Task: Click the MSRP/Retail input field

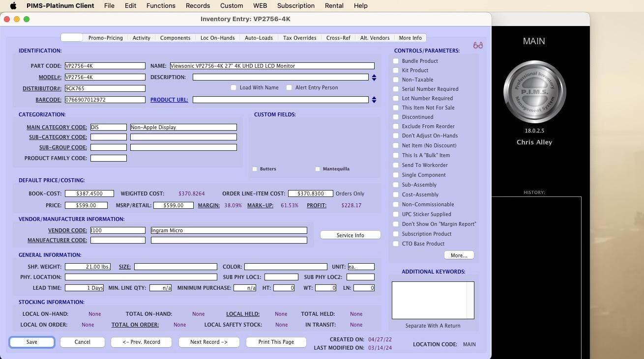Action: [x=174, y=205]
